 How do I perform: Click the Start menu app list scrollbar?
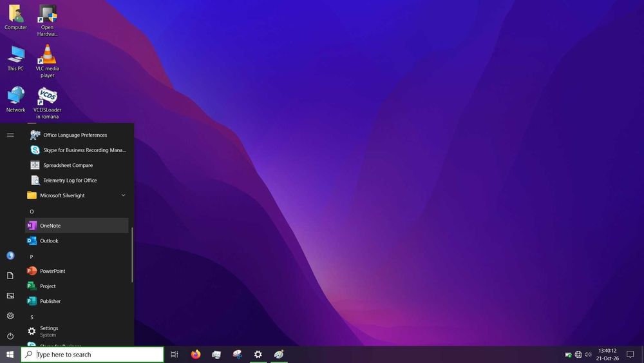132,255
